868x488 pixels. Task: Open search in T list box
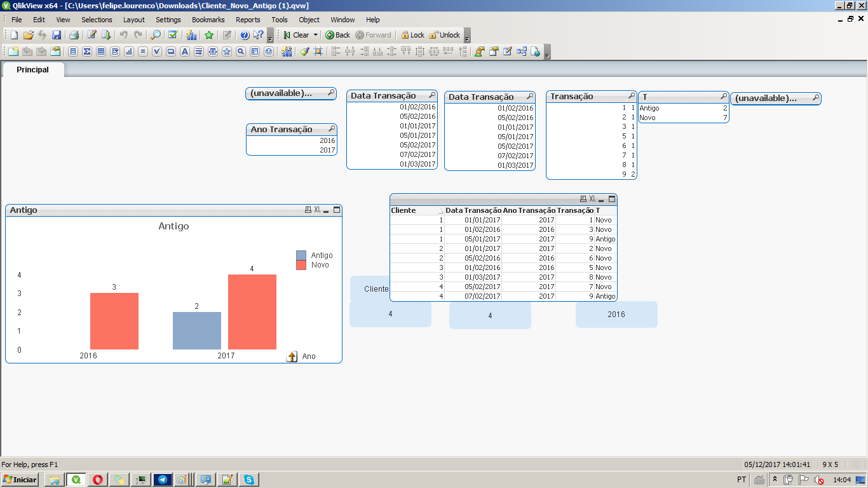tap(723, 97)
